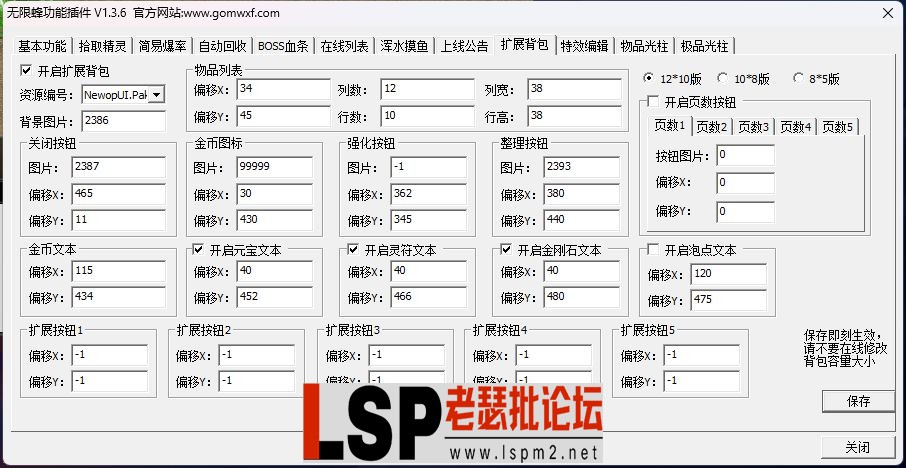The image size is (906, 468).
Task: Switch to 特效编辑 tab
Action: [585, 46]
